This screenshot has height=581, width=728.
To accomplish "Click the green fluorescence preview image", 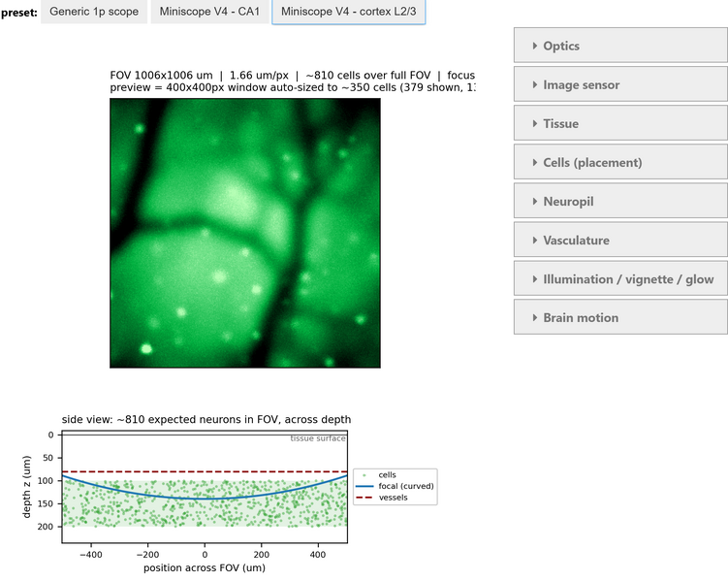I will click(x=245, y=233).
